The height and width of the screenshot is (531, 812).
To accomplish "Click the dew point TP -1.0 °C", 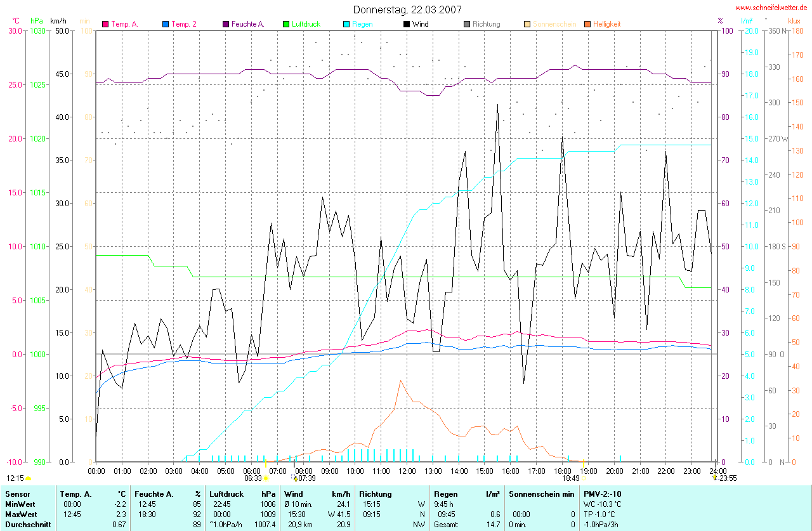I will tap(601, 514).
